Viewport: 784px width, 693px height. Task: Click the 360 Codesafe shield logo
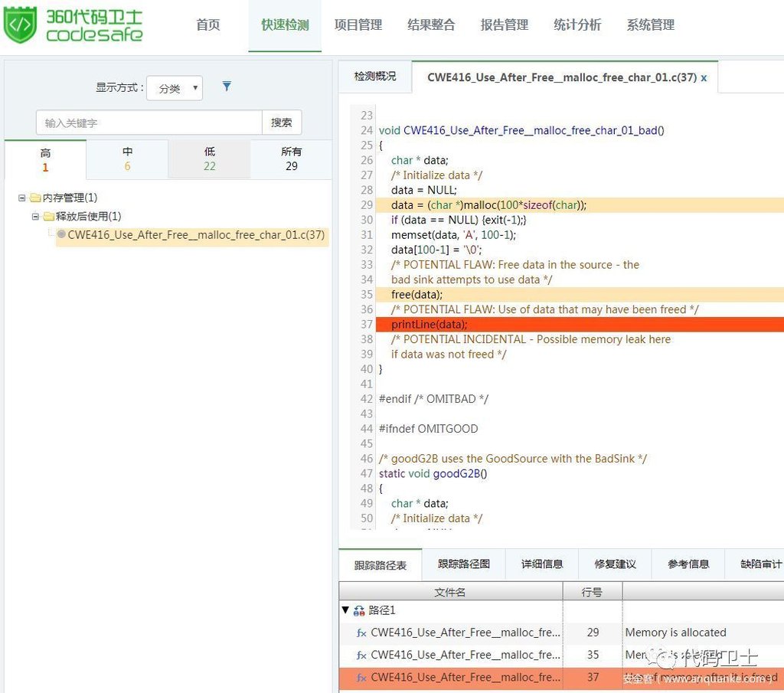[20, 25]
